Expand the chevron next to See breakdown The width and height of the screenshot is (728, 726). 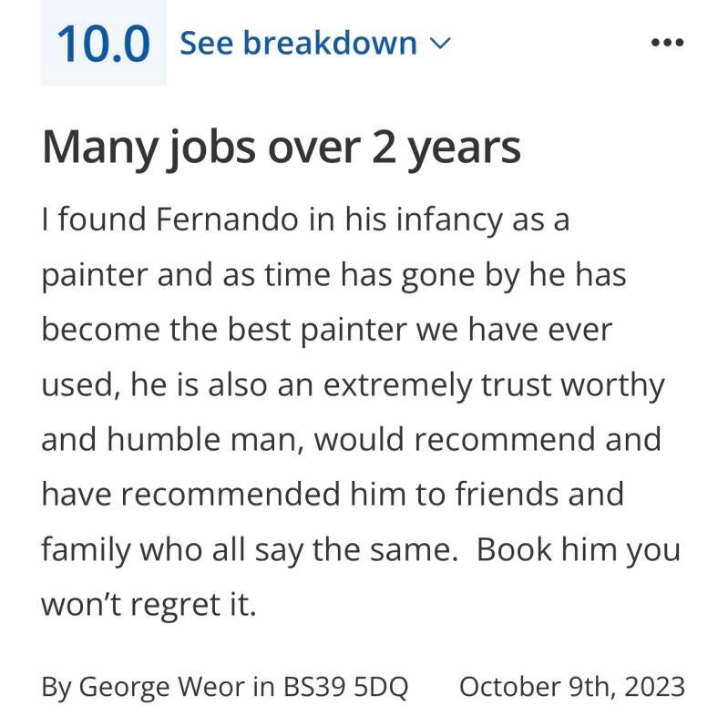(x=439, y=44)
